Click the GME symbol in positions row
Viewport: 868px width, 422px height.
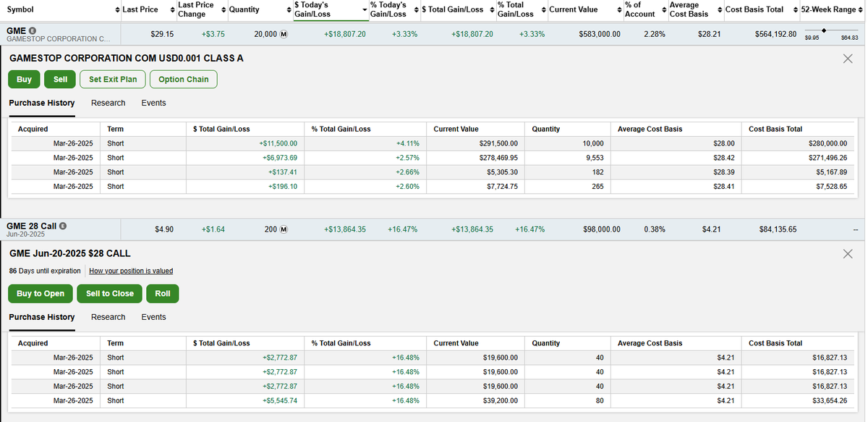(15, 31)
